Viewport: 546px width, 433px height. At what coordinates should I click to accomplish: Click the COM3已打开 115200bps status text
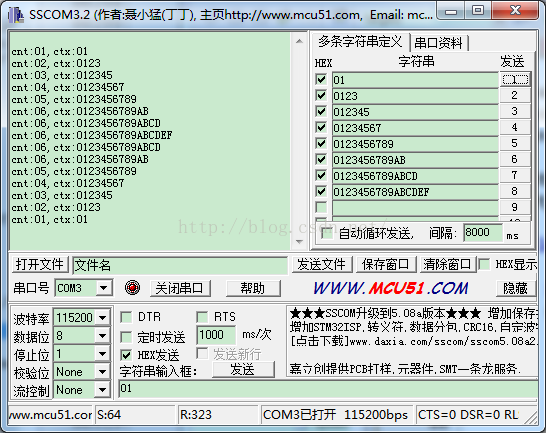pyautogui.click(x=336, y=415)
